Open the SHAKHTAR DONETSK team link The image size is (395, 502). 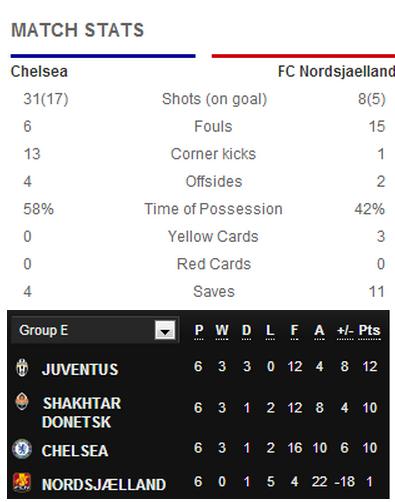point(82,413)
